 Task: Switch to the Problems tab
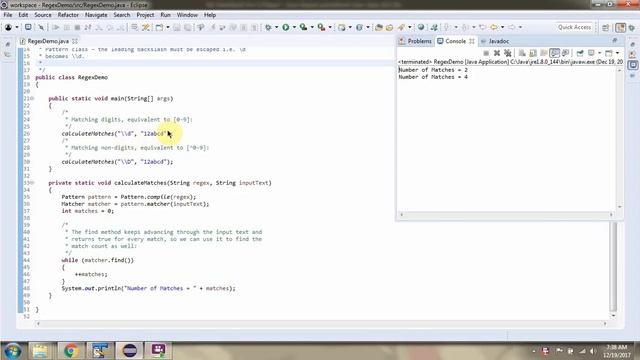point(416,41)
